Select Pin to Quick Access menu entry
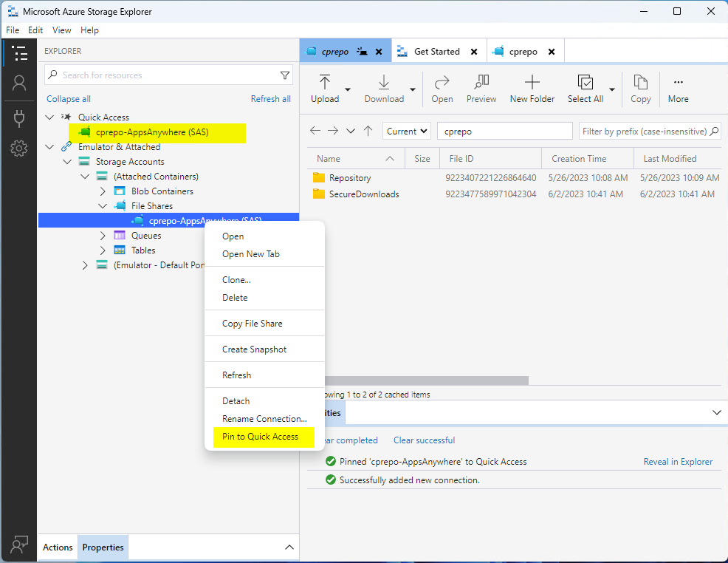Image resolution: width=728 pixels, height=563 pixels. pyautogui.click(x=261, y=437)
